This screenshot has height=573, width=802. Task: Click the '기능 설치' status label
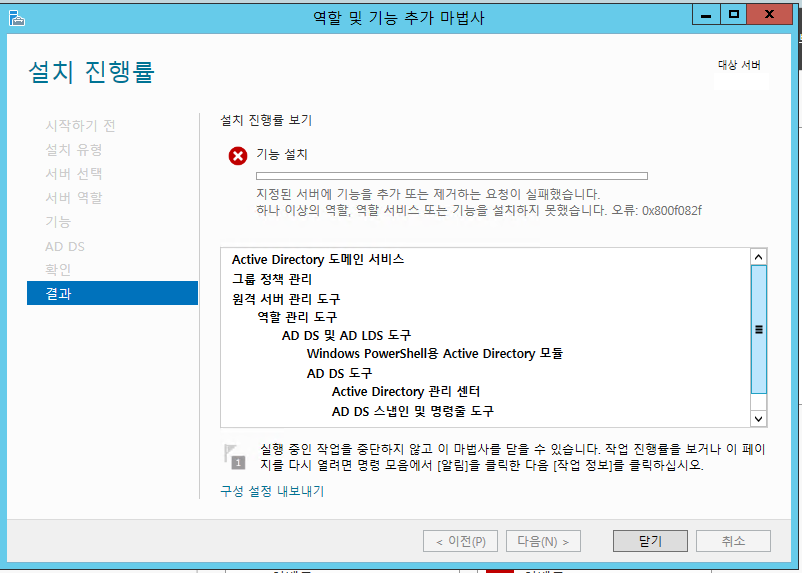[x=282, y=155]
